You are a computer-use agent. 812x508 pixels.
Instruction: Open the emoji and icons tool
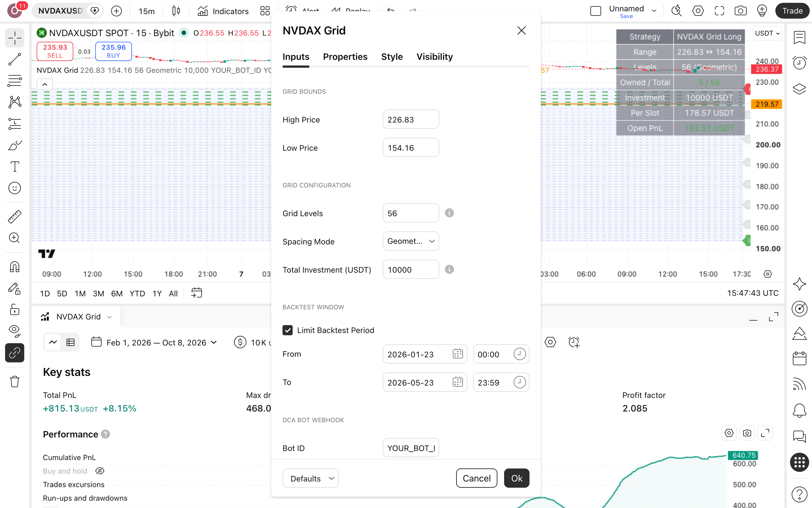(x=14, y=188)
